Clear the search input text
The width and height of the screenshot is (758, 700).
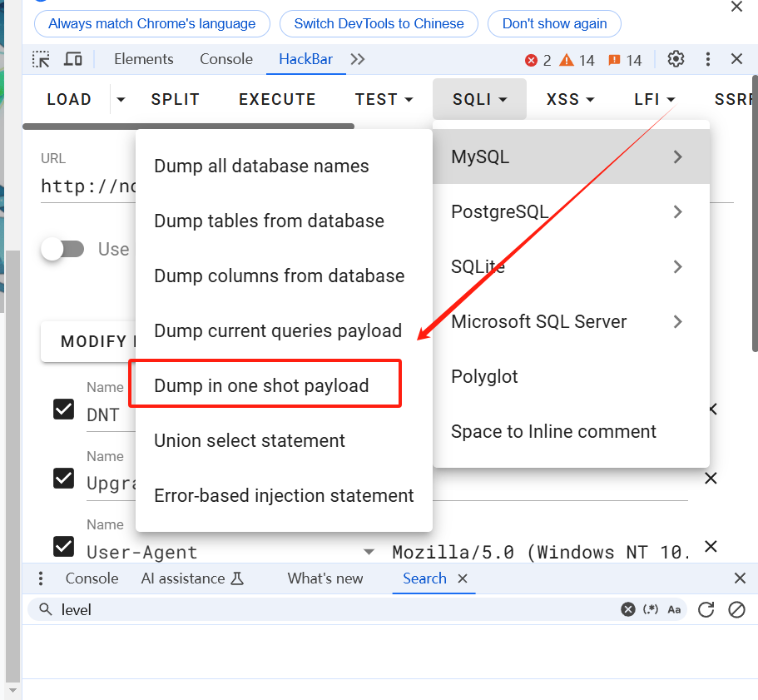point(628,609)
